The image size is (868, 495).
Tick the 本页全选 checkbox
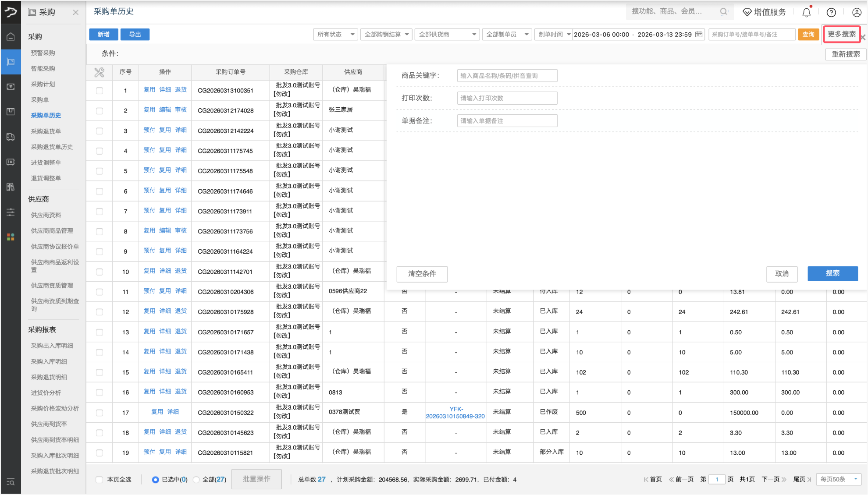pyautogui.click(x=100, y=480)
